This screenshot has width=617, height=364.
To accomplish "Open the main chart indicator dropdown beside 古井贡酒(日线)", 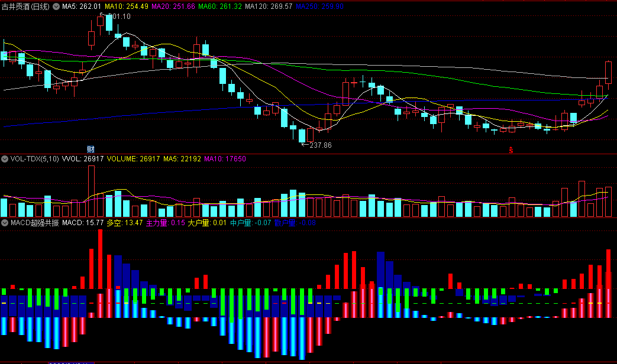I will 56,6.
